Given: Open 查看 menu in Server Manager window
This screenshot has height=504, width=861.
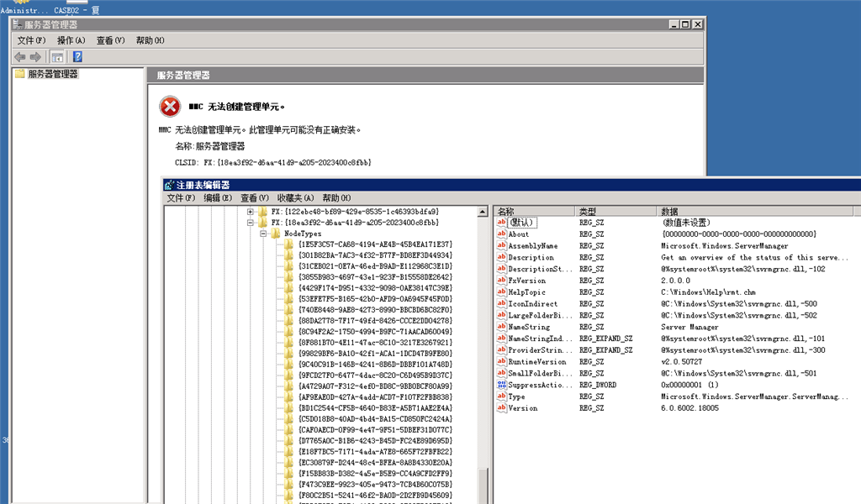Looking at the screenshot, I should [x=110, y=40].
